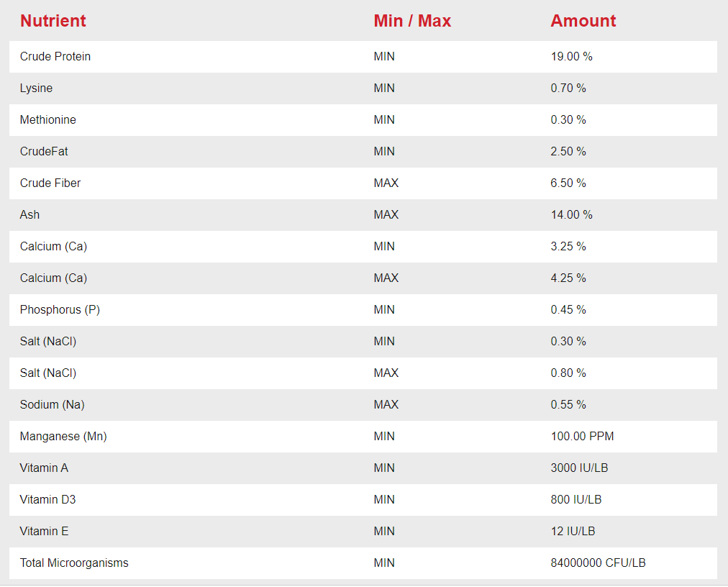Select the 3000 IU/LB Vitamin A amount
728x587 pixels.
(579, 468)
